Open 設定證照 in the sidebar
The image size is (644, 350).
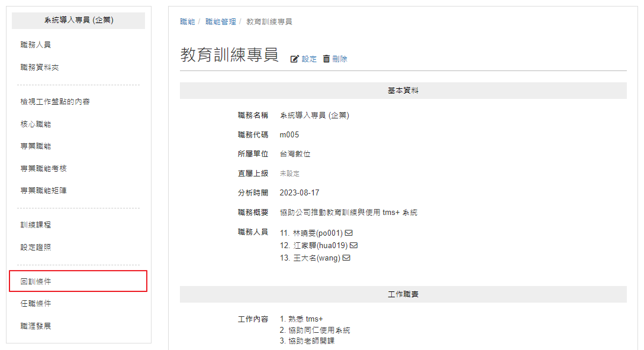pyautogui.click(x=36, y=248)
